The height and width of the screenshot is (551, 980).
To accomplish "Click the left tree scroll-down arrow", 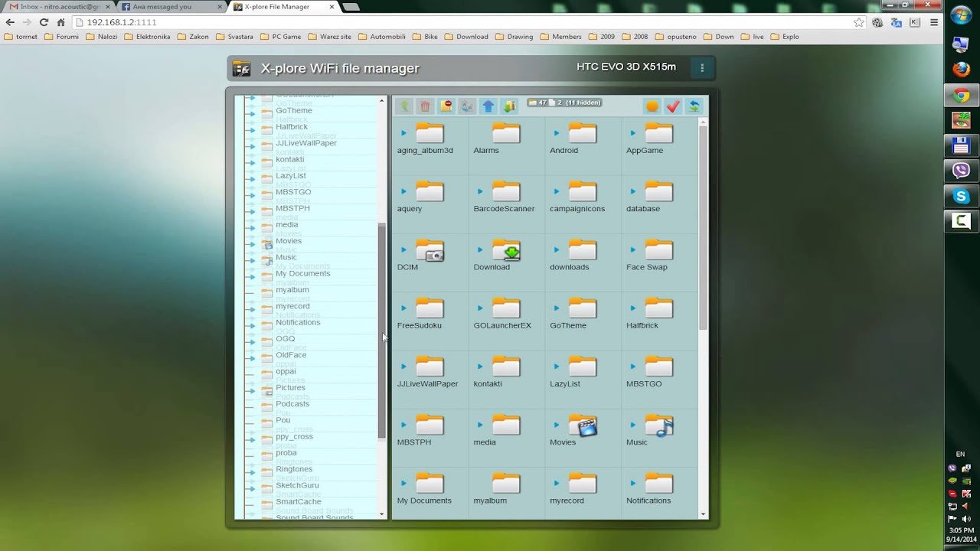I will (382, 514).
